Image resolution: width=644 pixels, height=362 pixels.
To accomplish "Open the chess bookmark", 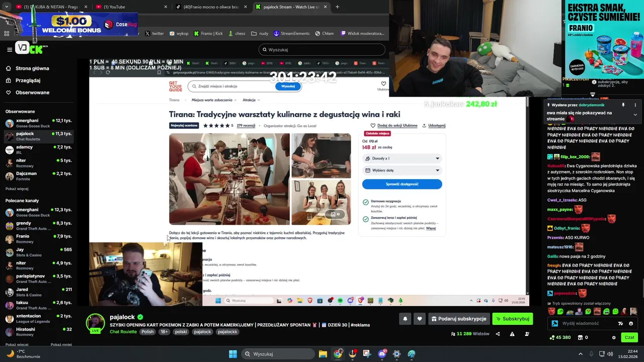I will click(x=236, y=33).
